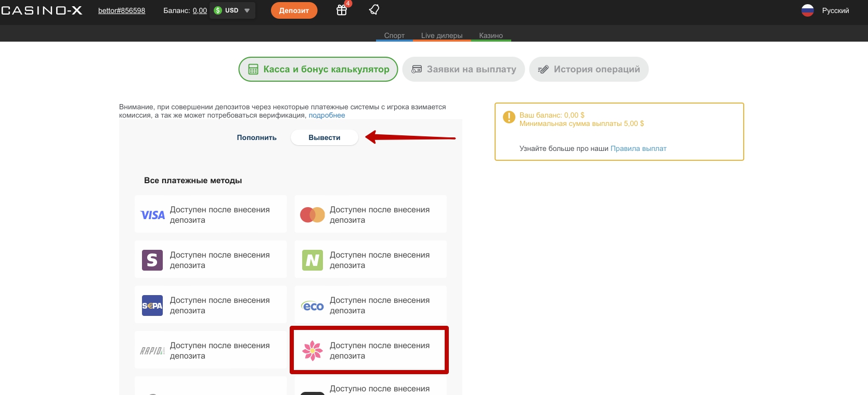Viewport: 868px width, 395px height.
Task: Switch to Касса и бонус калькулятор tab
Action: [x=318, y=69]
